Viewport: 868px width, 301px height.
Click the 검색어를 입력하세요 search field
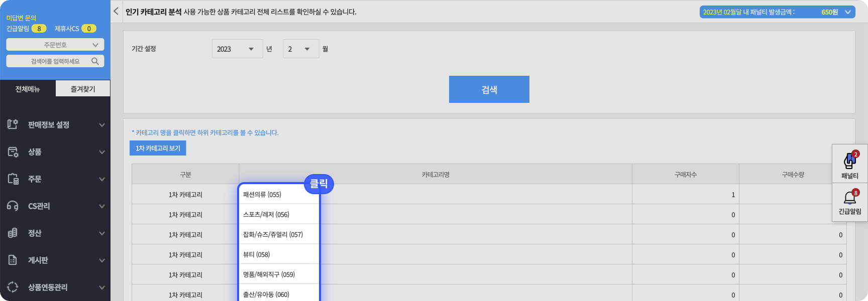50,61
